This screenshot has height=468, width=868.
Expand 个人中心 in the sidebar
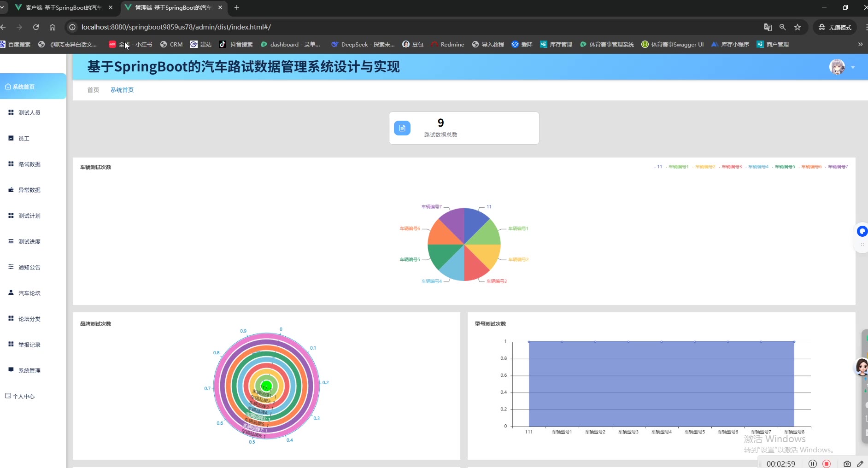(23, 397)
